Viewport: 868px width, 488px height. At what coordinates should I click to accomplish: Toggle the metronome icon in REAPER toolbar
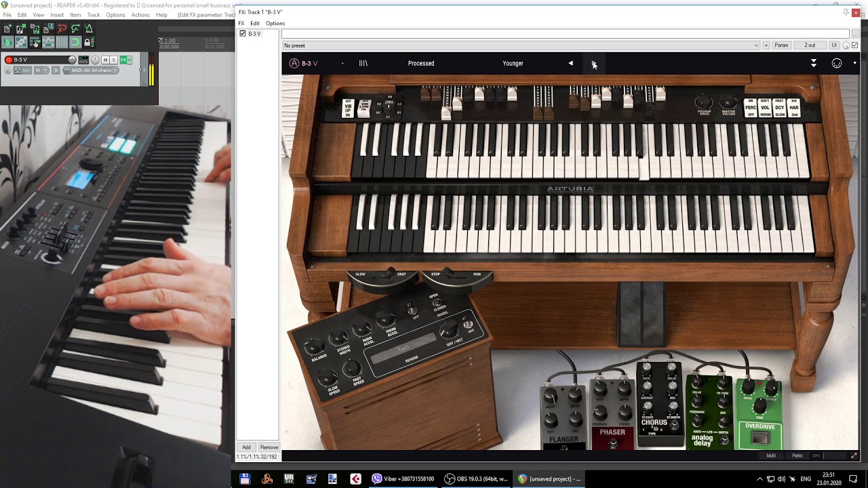point(89,29)
